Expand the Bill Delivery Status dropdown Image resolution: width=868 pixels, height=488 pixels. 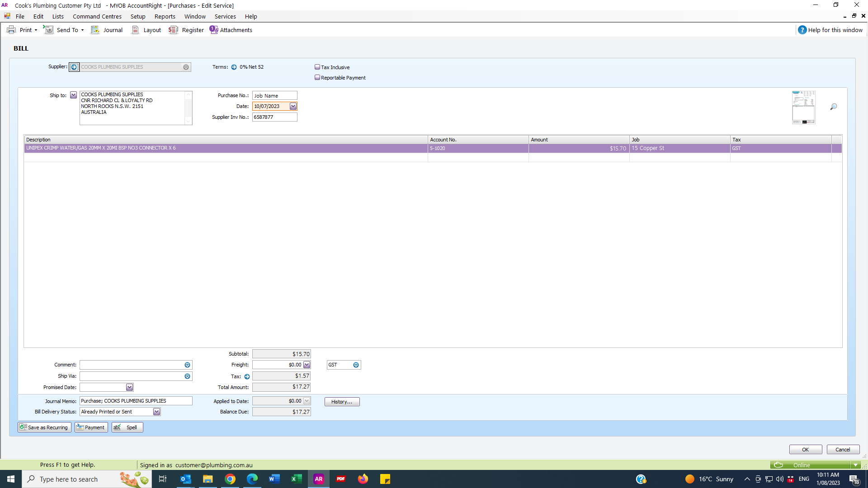156,412
